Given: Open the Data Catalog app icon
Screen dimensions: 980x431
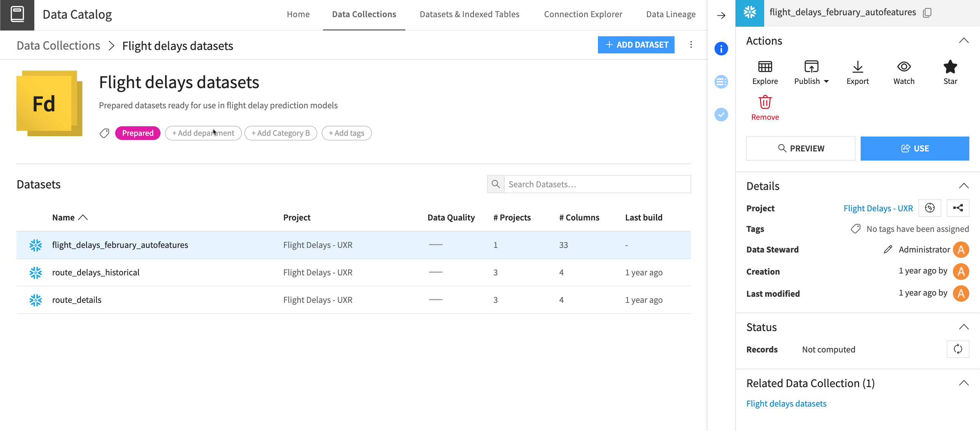Looking at the screenshot, I should [x=17, y=15].
